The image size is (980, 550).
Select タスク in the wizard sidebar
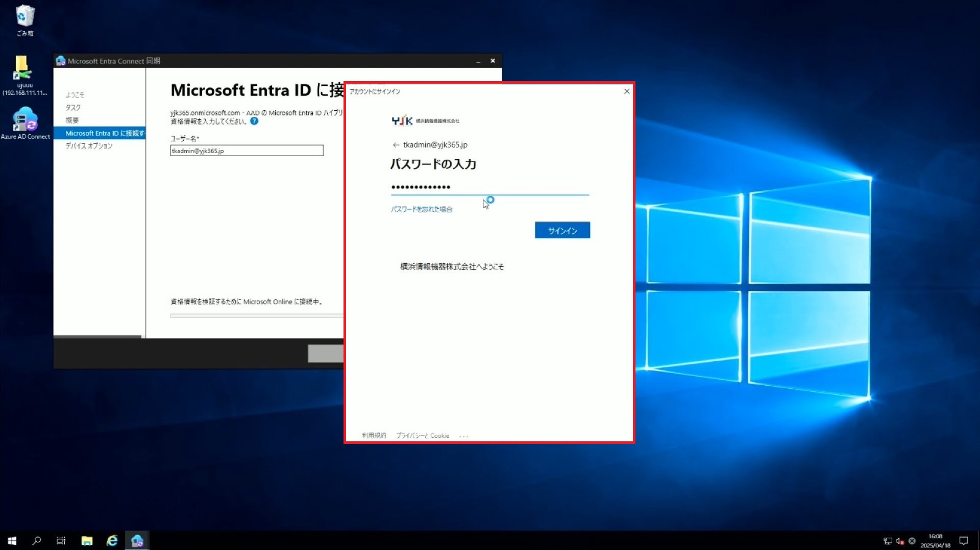tap(73, 108)
